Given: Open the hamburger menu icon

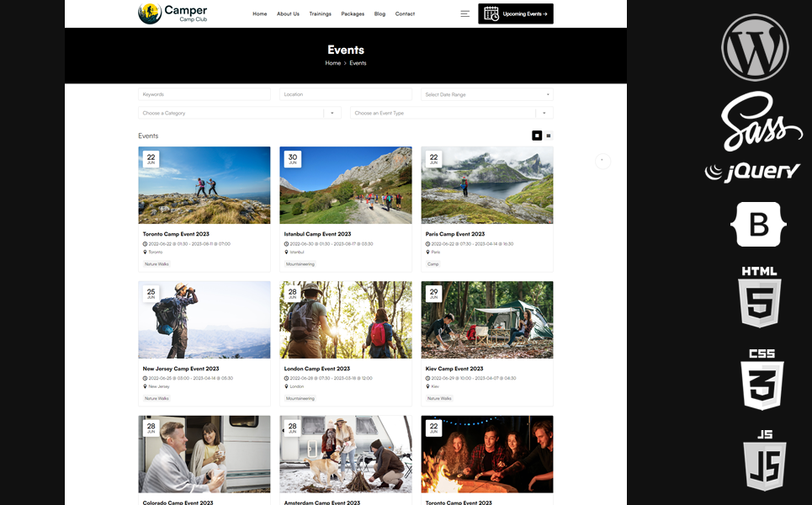Looking at the screenshot, I should (x=464, y=13).
